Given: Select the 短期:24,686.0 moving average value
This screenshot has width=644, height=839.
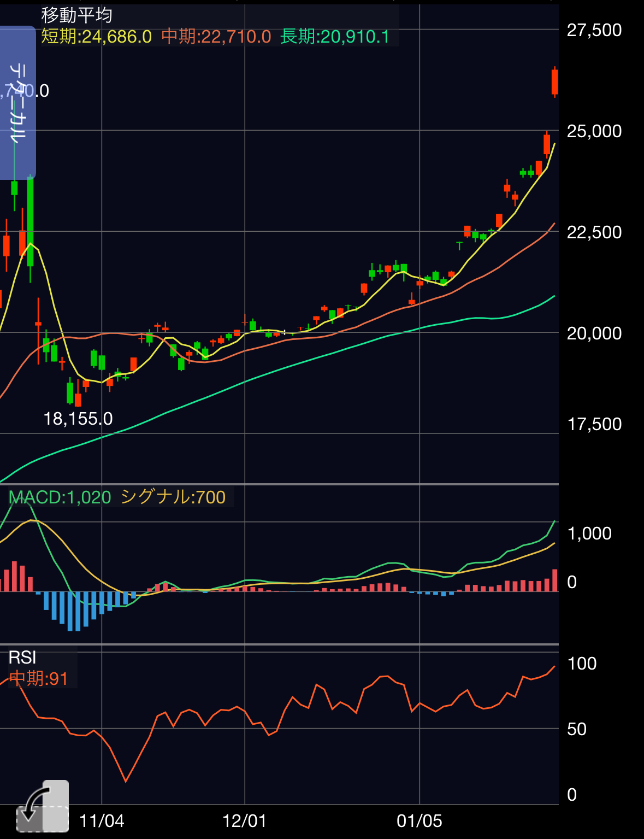Looking at the screenshot, I should point(97,37).
